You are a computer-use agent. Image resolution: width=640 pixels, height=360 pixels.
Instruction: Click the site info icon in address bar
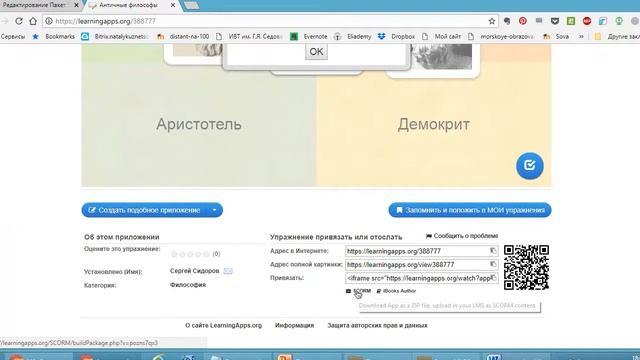[49, 21]
